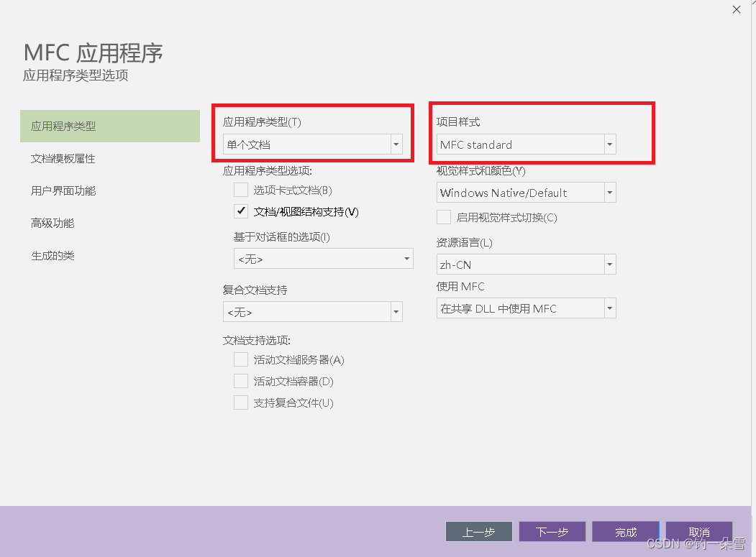Enable 支持复合文件(U)
The height and width of the screenshot is (557, 756).
tap(241, 402)
